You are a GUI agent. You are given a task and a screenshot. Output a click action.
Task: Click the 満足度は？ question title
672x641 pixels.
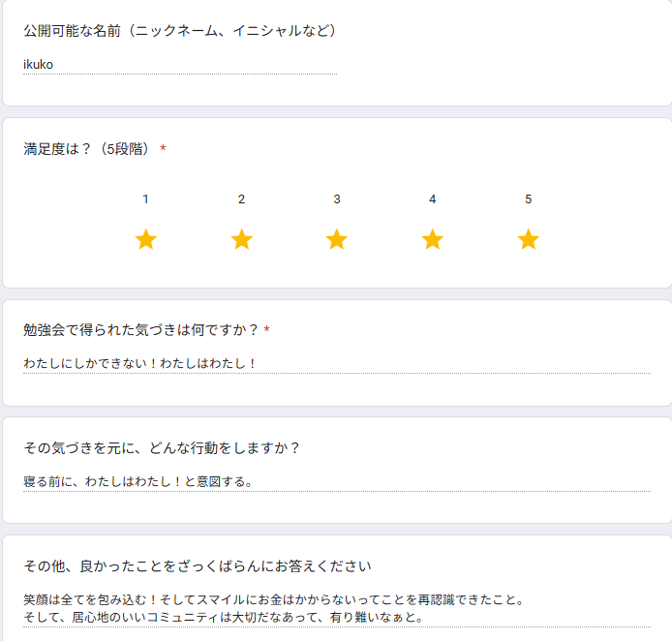[87, 149]
